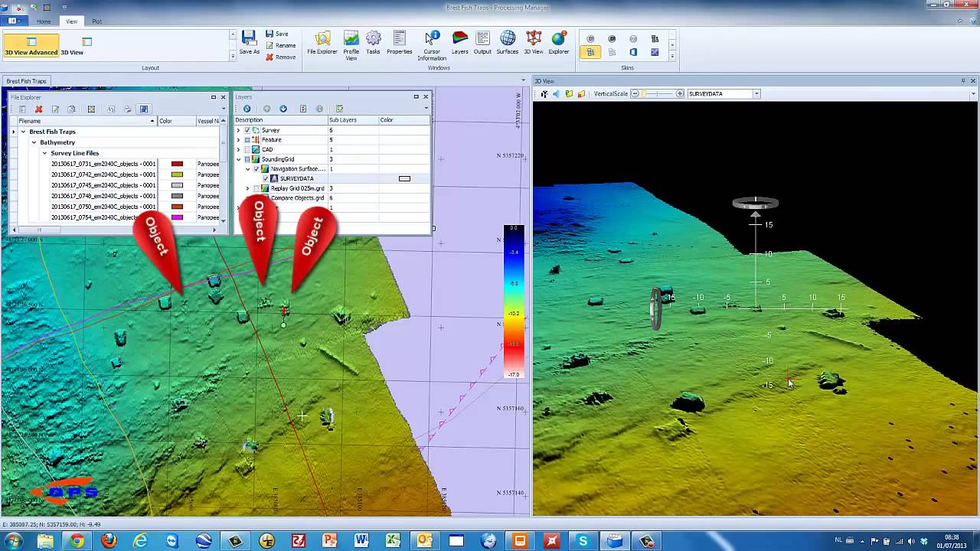Open the 3D View window from ribbon
980x551 pixels.
(534, 42)
